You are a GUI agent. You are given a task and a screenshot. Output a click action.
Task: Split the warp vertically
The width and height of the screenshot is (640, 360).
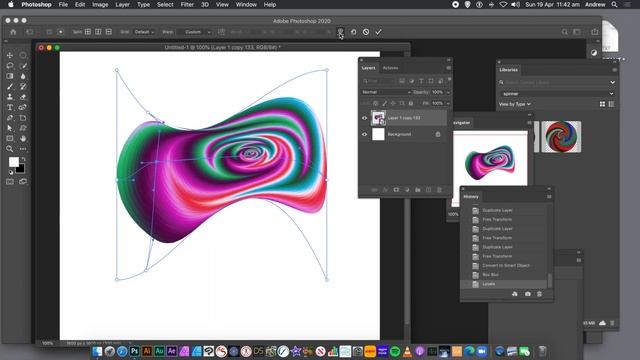(x=98, y=32)
